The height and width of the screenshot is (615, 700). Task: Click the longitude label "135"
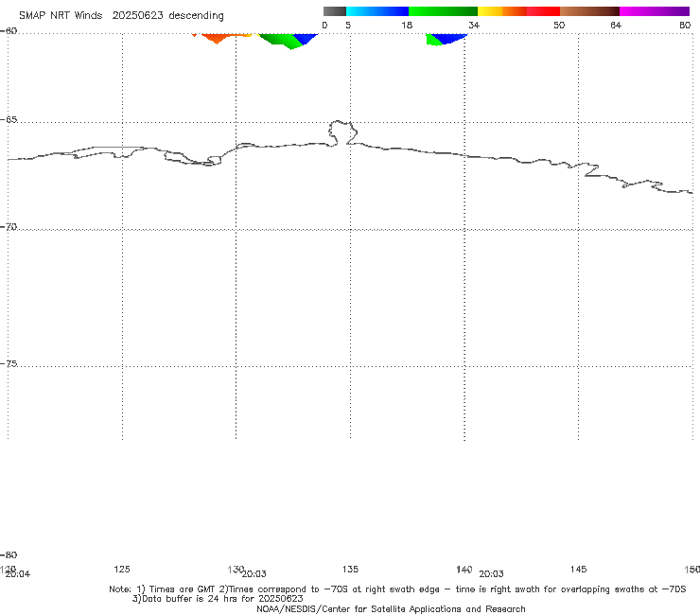350,569
